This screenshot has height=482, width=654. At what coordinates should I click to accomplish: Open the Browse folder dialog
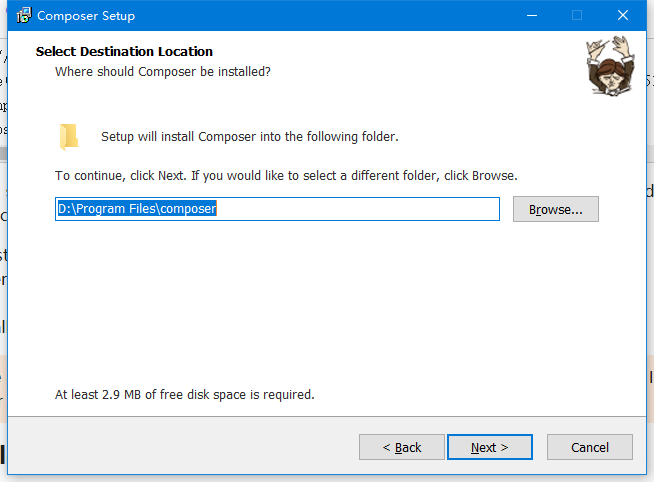(x=556, y=209)
